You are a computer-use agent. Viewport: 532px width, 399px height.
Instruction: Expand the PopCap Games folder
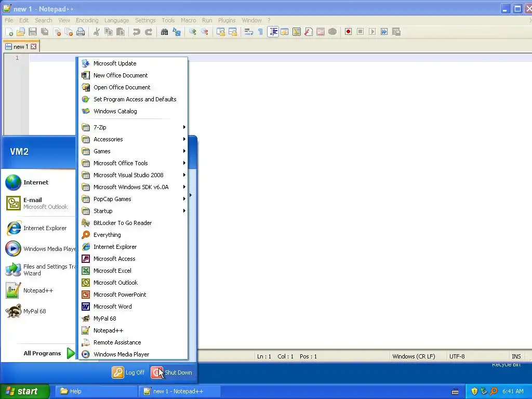coord(134,199)
